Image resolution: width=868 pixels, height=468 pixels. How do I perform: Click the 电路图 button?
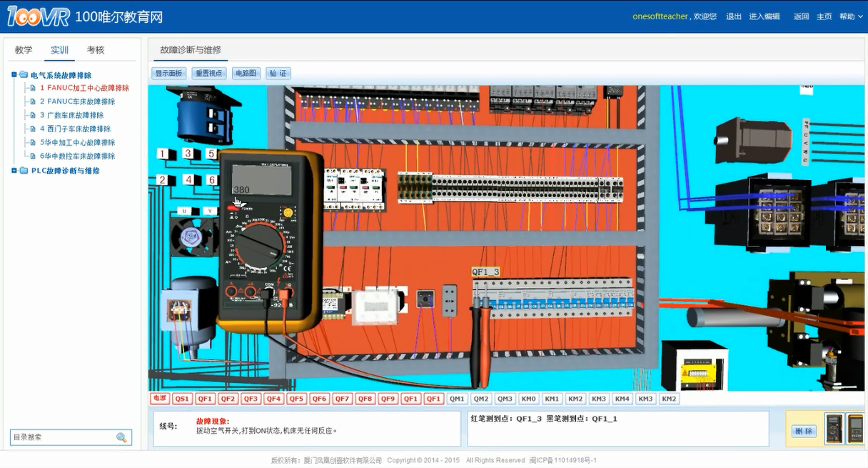pyautogui.click(x=246, y=74)
